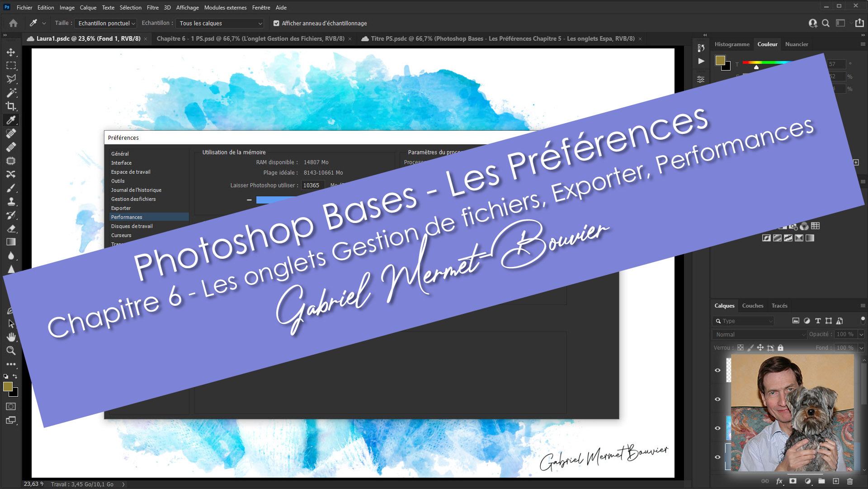Open the fx layer style menu
868x489 pixels.
[x=779, y=481]
